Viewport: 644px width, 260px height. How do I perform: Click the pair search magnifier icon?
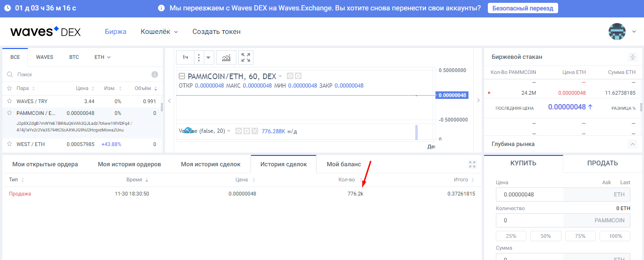(9, 74)
